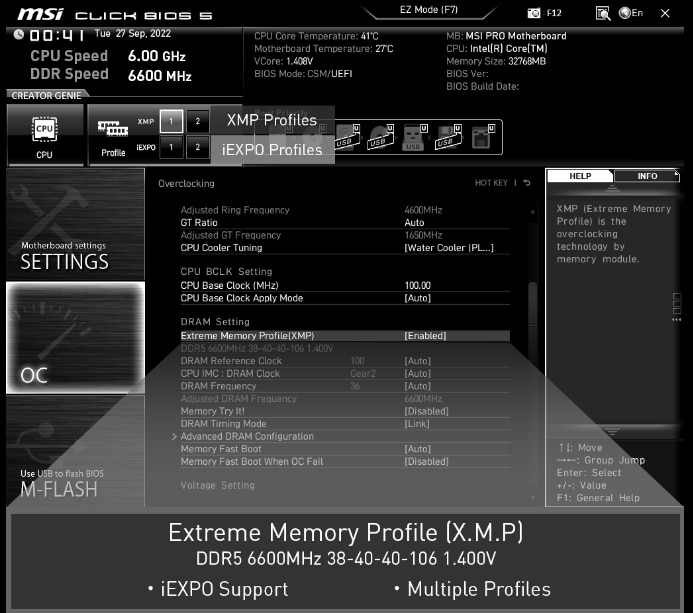The height and width of the screenshot is (613, 693).
Task: Open Extreme Memory Profile Enabled value
Action: [x=425, y=336]
